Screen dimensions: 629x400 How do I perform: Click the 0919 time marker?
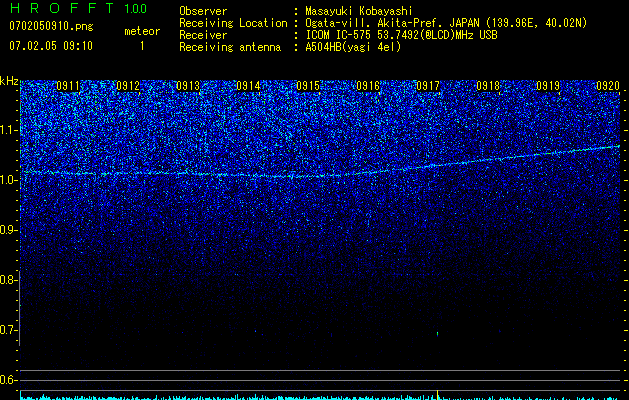click(x=548, y=86)
